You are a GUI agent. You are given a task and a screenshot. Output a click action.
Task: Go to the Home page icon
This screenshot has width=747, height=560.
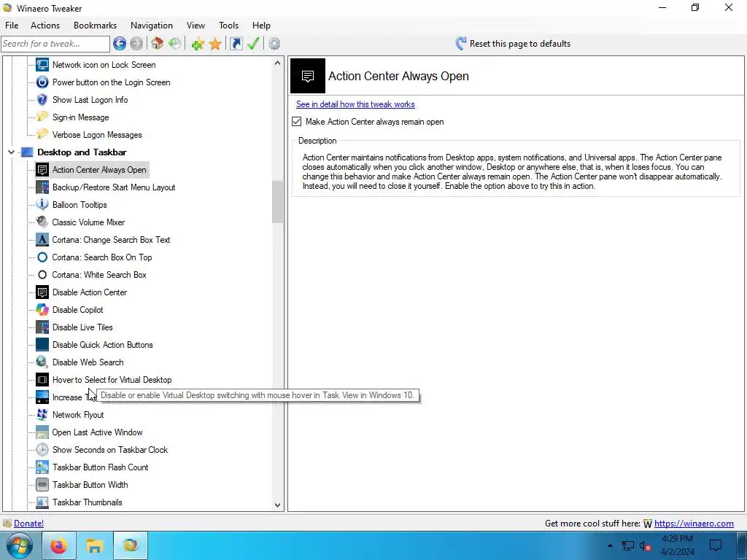(x=158, y=44)
